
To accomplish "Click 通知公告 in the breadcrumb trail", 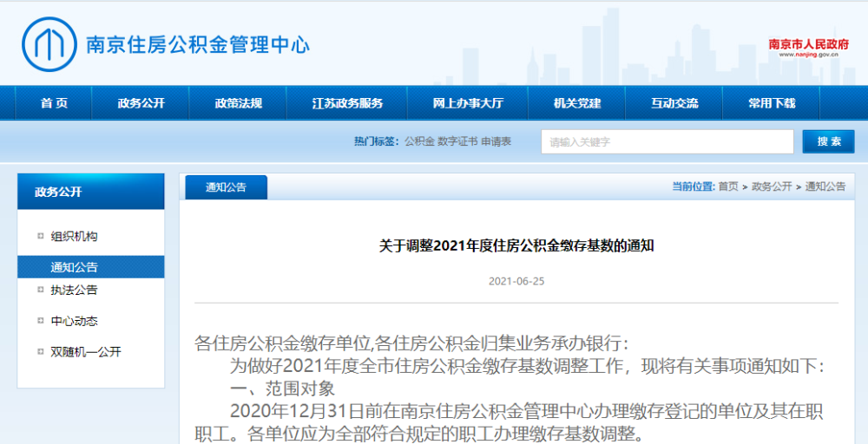I will 825,187.
